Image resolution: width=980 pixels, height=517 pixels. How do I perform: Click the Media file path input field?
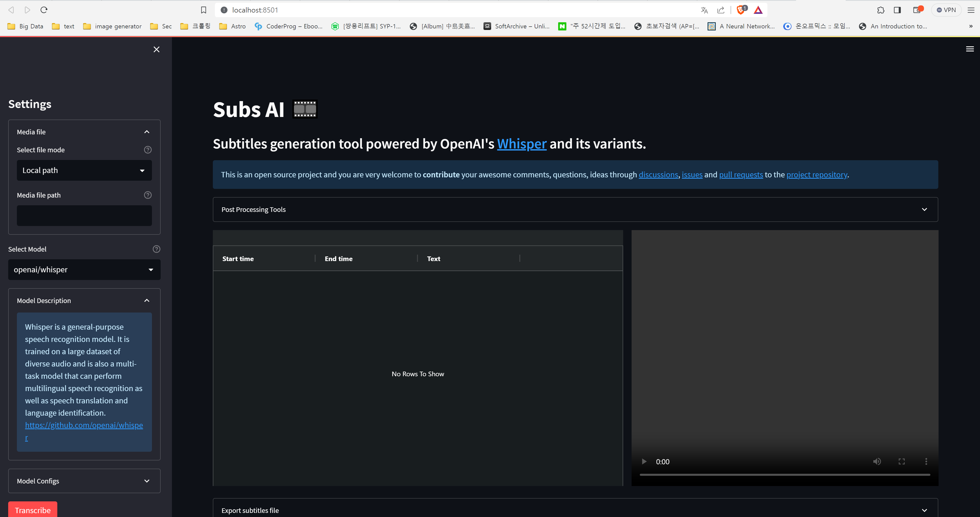tap(84, 216)
